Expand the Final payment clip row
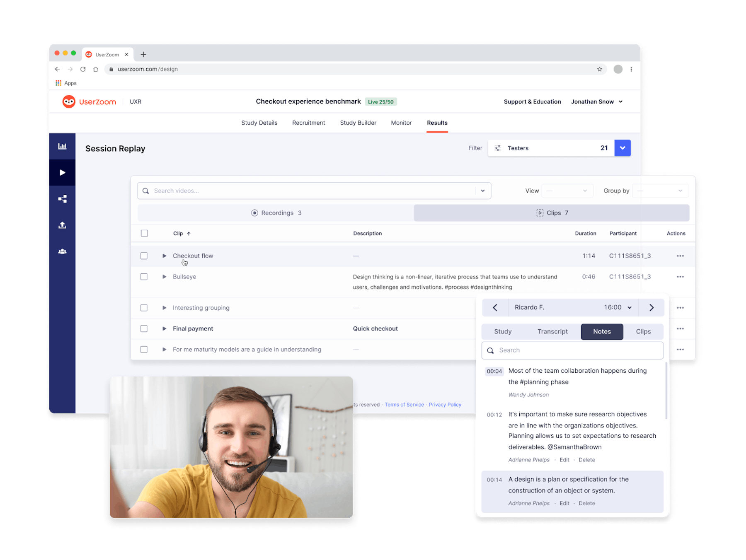The width and height of the screenshot is (746, 560). (164, 328)
